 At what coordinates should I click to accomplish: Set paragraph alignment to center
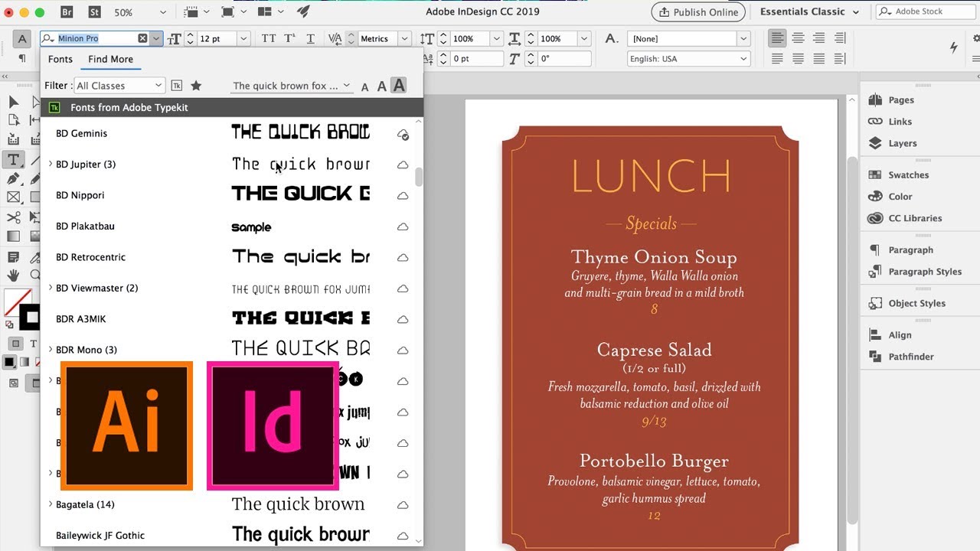[798, 38]
